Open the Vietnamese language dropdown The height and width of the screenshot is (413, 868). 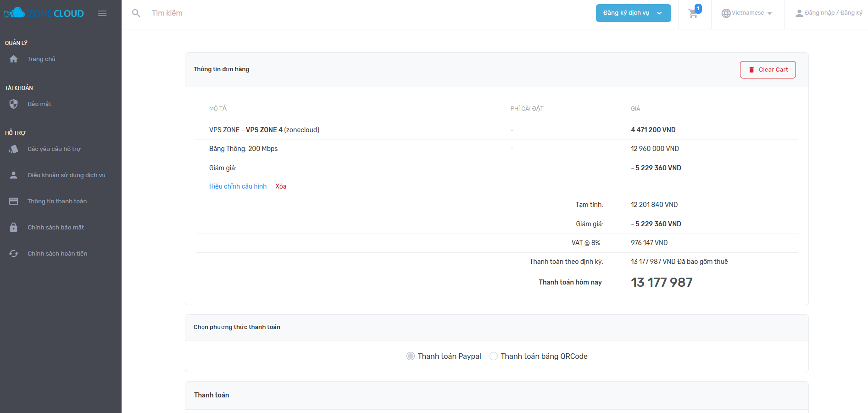(747, 13)
